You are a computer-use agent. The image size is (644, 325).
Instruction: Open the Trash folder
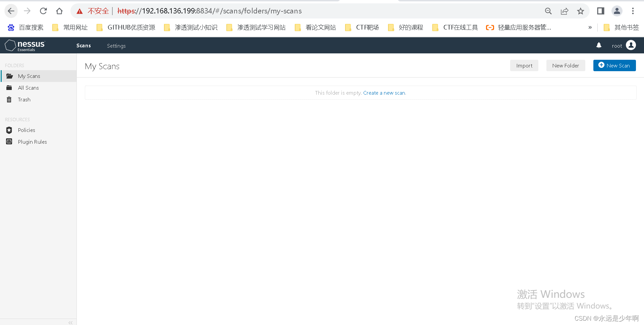(x=39, y=100)
